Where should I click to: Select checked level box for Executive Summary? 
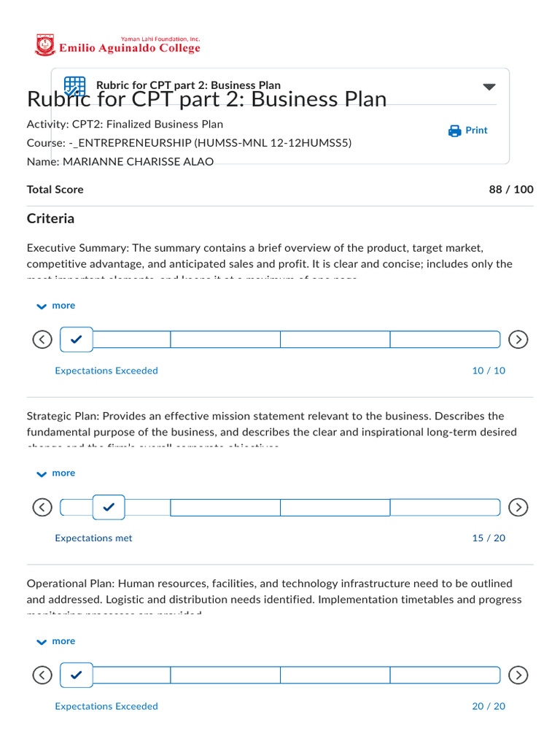pyautogui.click(x=76, y=339)
